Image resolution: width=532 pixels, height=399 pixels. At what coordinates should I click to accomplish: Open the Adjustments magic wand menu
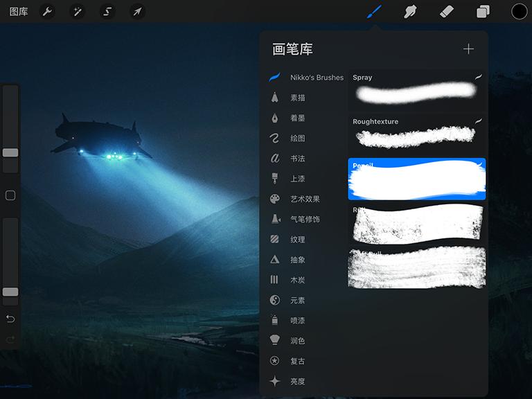point(78,12)
